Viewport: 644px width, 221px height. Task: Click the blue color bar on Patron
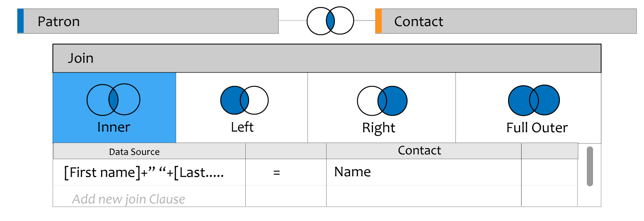[20, 21]
